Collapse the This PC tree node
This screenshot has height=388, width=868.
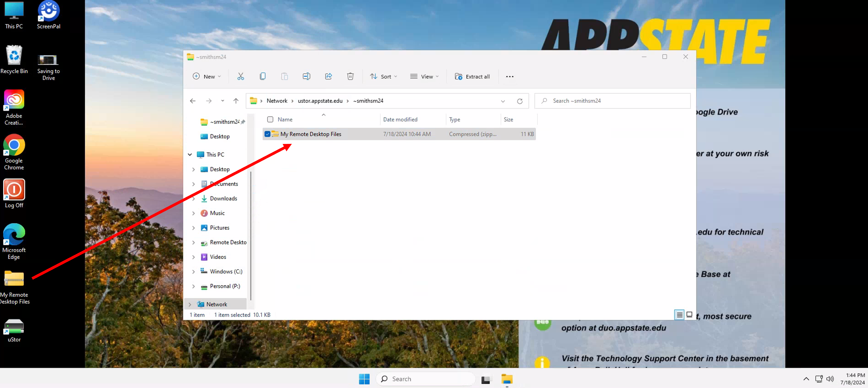190,154
